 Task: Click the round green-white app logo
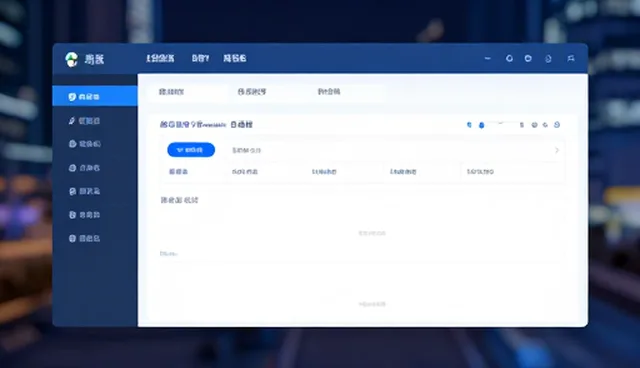coord(71,60)
